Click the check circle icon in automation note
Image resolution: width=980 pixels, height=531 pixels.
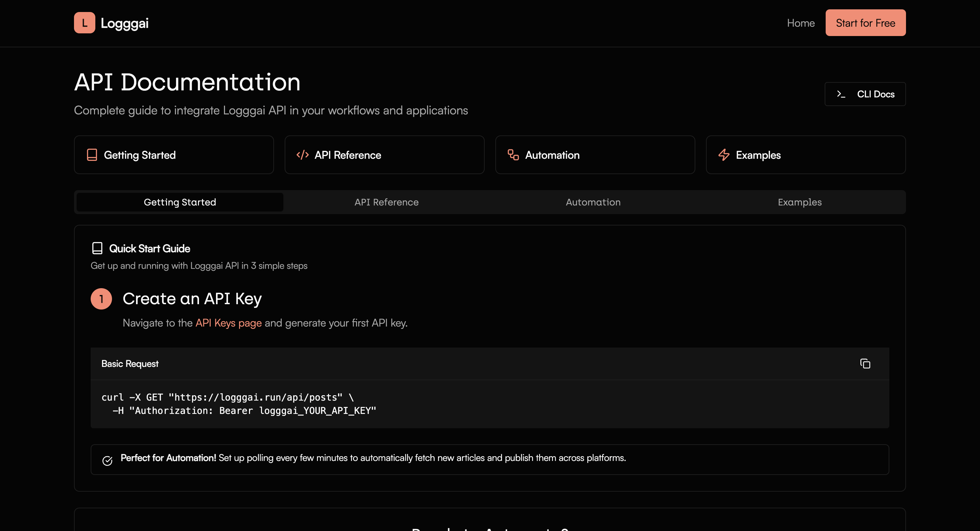pyautogui.click(x=108, y=461)
